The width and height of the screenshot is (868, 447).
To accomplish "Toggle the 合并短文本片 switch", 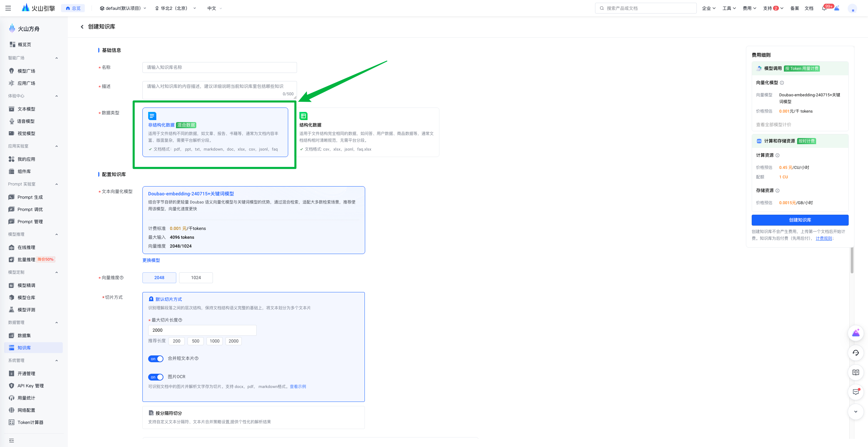I will point(156,359).
